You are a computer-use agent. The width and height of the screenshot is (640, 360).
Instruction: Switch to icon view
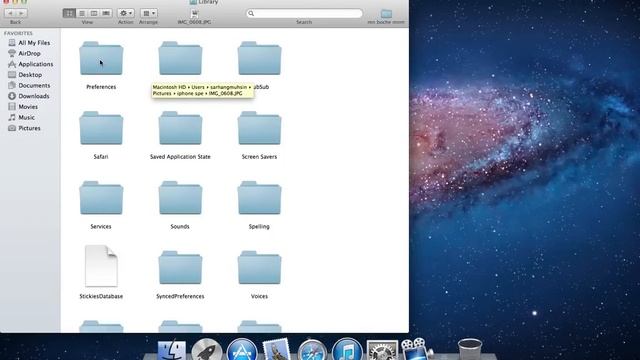click(x=69, y=13)
